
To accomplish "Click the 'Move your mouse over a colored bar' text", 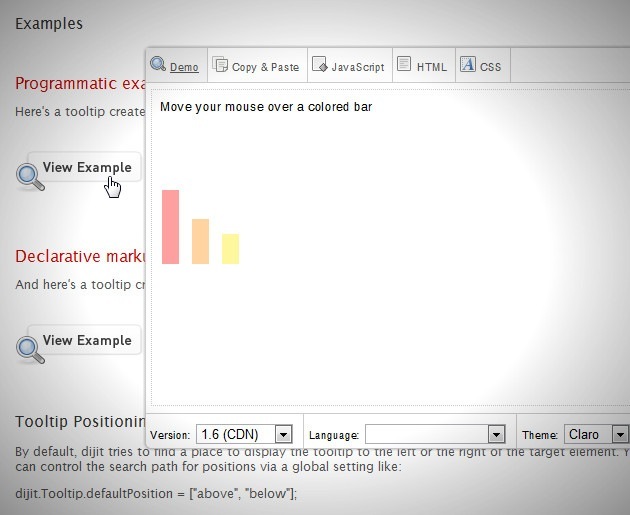I will click(266, 107).
